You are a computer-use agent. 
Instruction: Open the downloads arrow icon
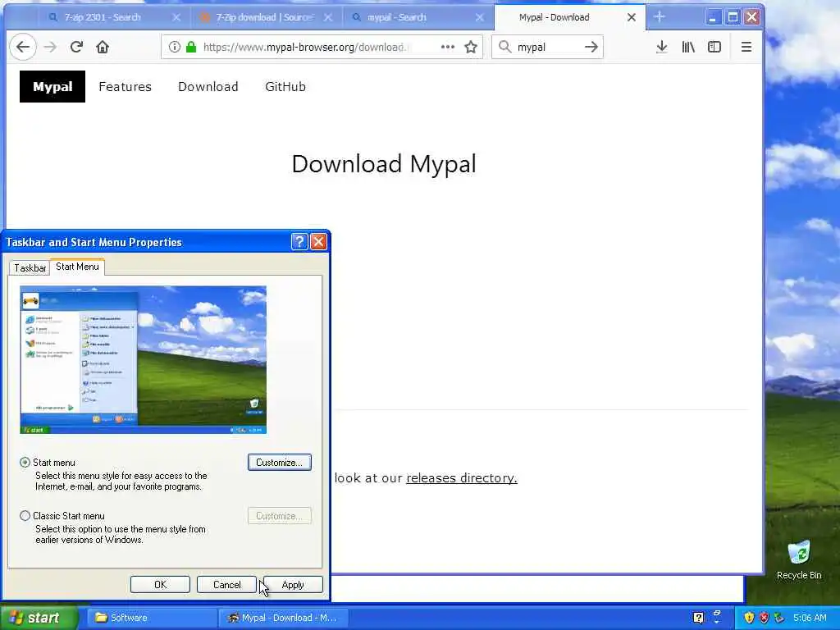pos(662,47)
